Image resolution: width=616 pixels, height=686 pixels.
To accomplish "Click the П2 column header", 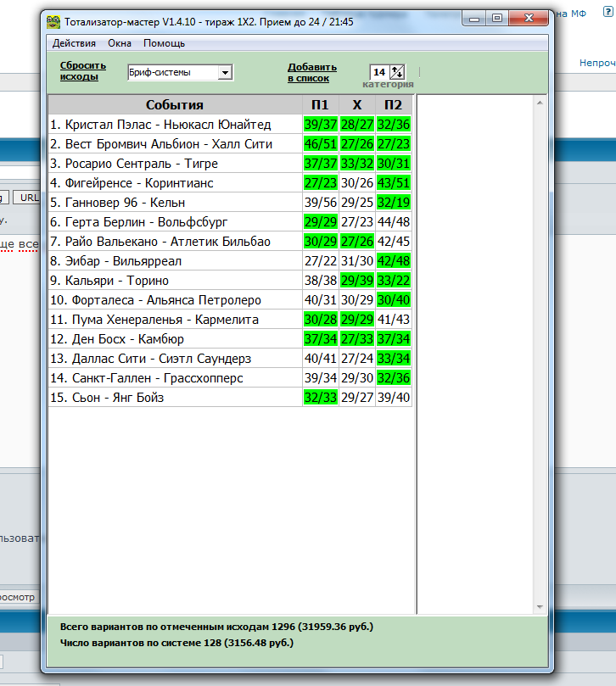I will tap(393, 105).
